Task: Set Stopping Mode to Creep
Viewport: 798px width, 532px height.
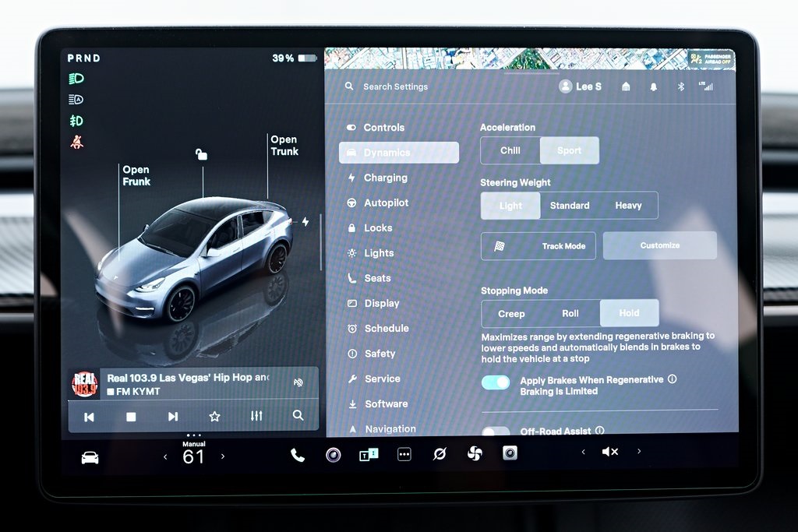Action: click(x=511, y=314)
